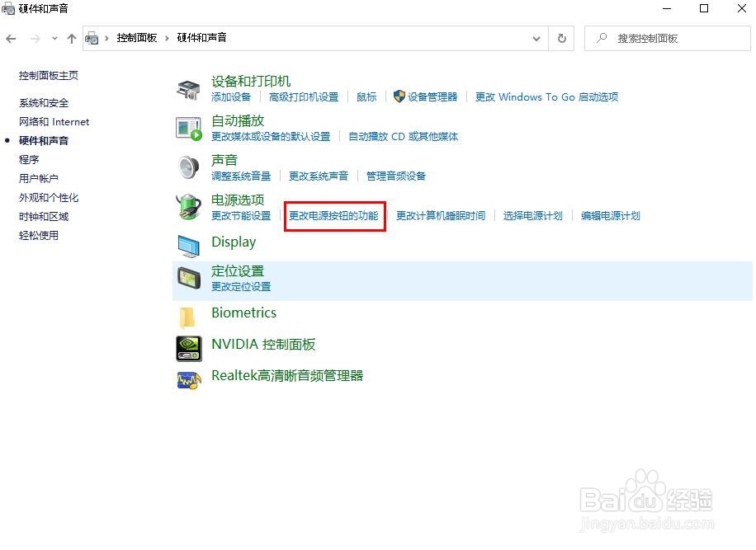The height and width of the screenshot is (550, 756).
Task: Select 控制面板 breadcrumb segment
Action: click(x=137, y=38)
